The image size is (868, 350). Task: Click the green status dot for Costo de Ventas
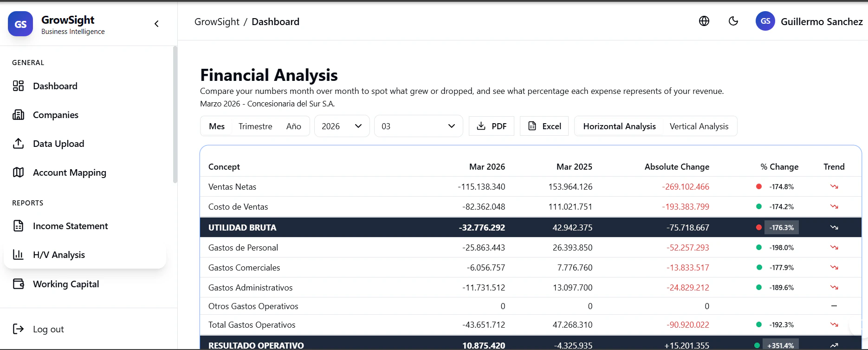tap(759, 206)
